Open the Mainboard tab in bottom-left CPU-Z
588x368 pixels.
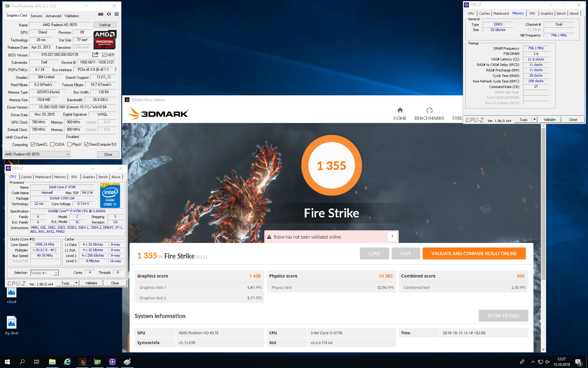[x=43, y=177]
